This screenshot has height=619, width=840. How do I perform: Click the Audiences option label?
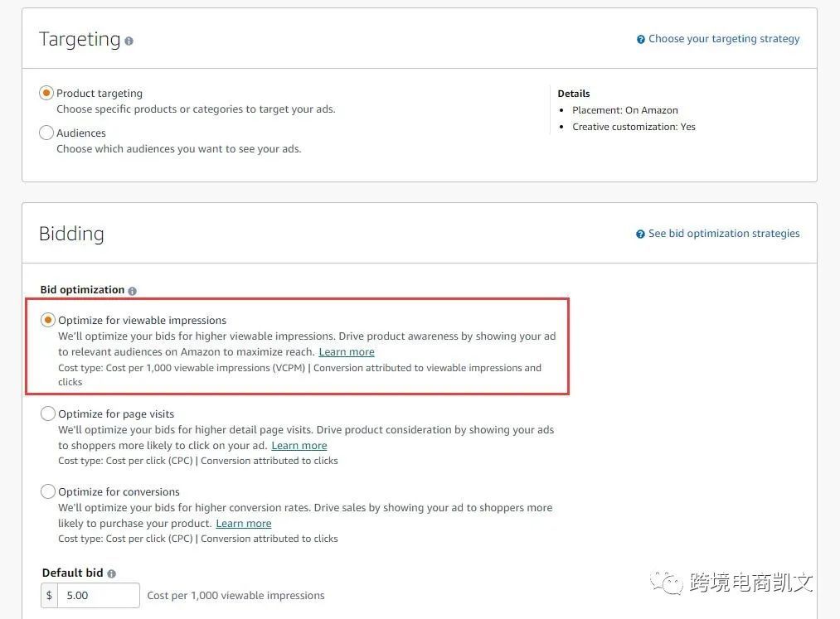81,133
